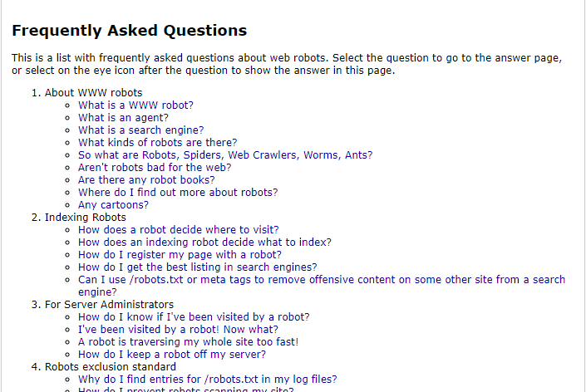Screen dimensions: 586x392
Task: Open the best listing in search engines link
Action: (197, 267)
